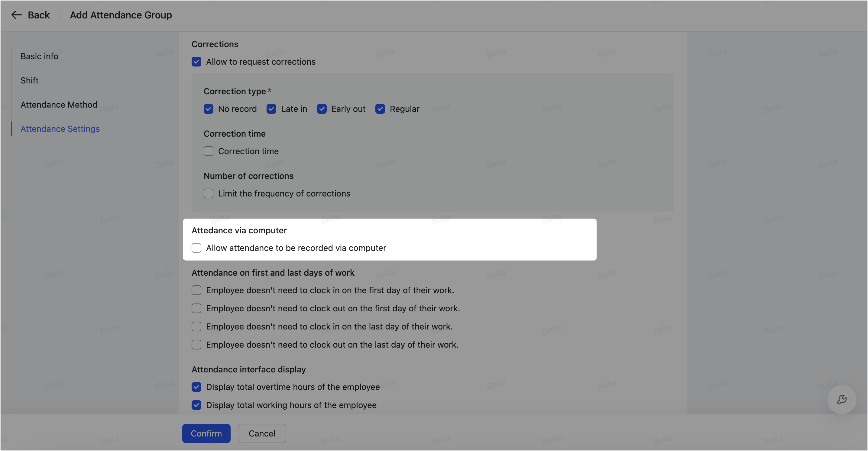Check no clock out on last day
Image resolution: width=868 pixels, height=451 pixels.
tap(196, 345)
